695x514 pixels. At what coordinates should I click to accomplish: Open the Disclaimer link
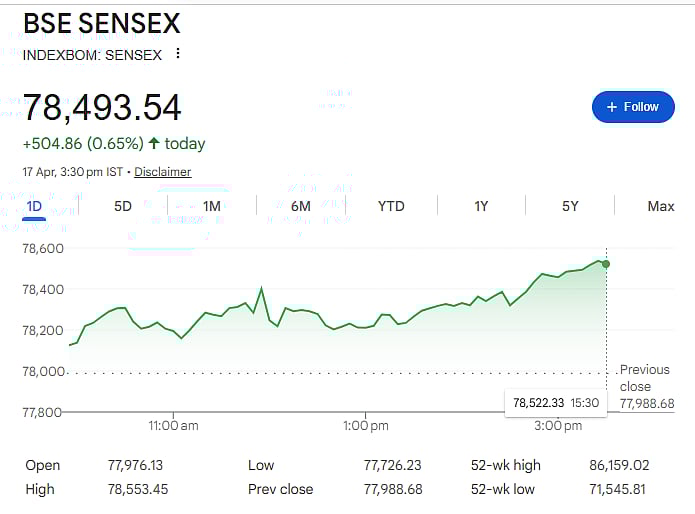pos(162,172)
